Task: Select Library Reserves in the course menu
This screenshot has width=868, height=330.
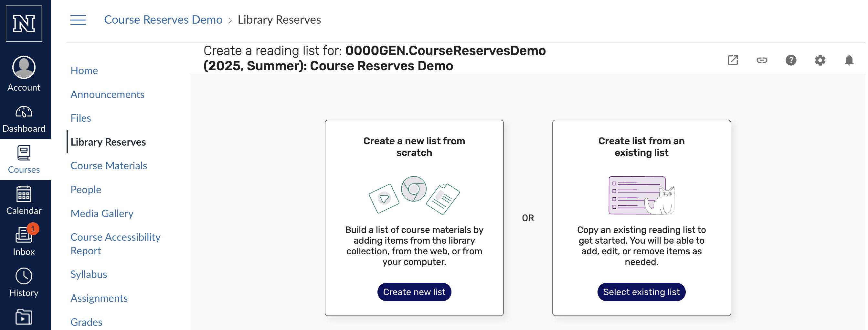Action: coord(108,142)
